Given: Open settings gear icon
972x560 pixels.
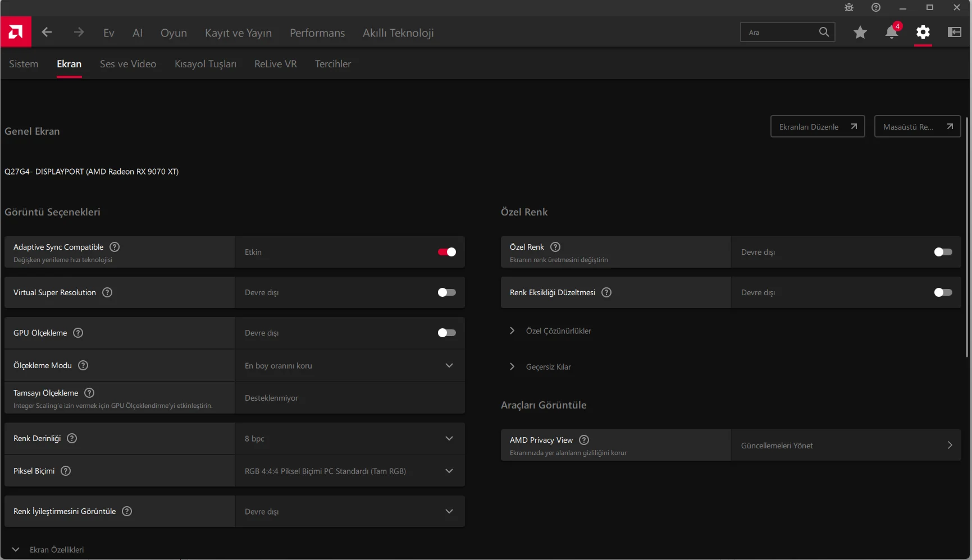Looking at the screenshot, I should pyautogui.click(x=923, y=33).
